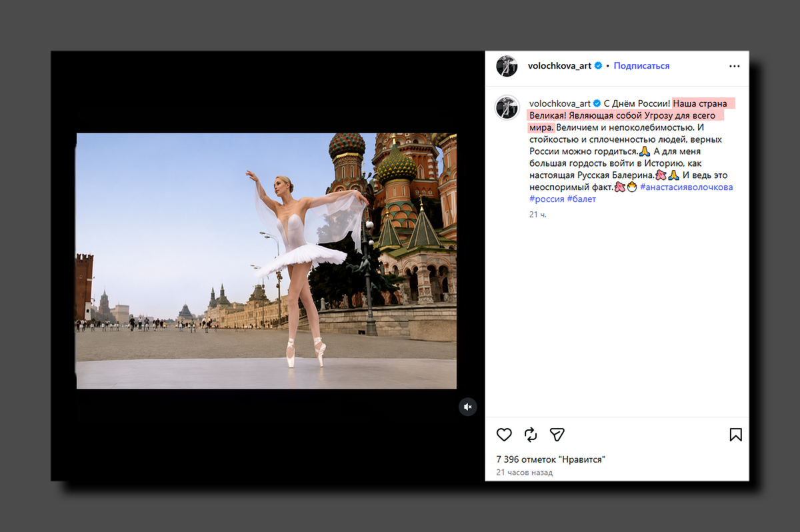Click the caption text 'С Днём России!'
This screenshot has width=800, height=532.
click(637, 103)
